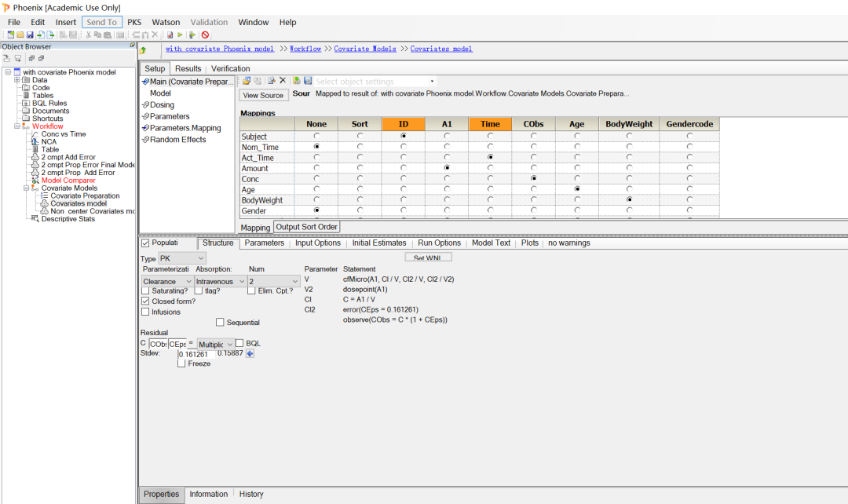The height and width of the screenshot is (504, 848).
Task: Click the View Source button
Action: [263, 95]
